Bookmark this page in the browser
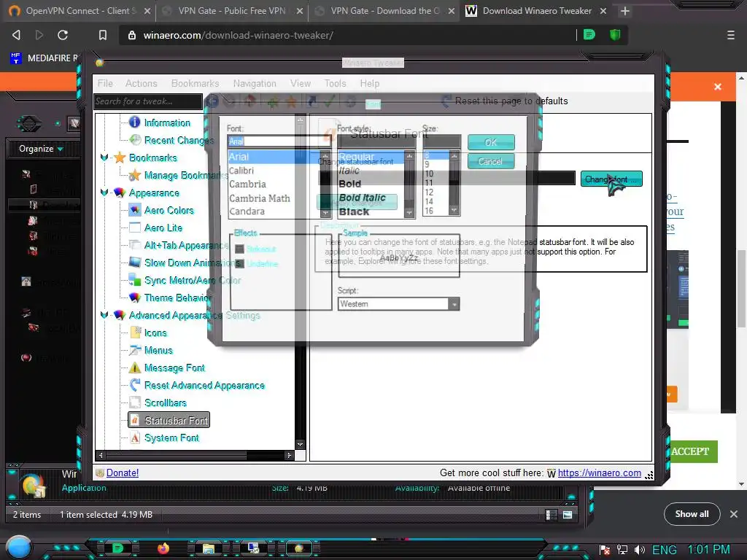747x560 pixels. click(x=102, y=35)
